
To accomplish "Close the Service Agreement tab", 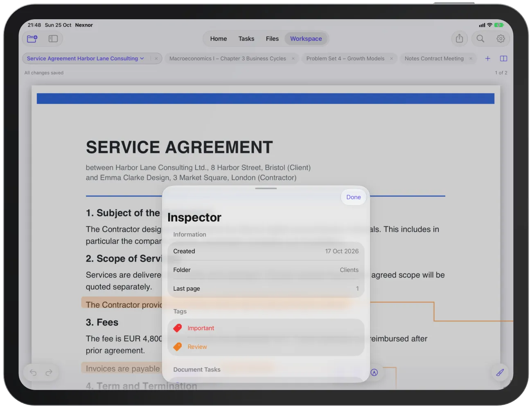I will [156, 58].
